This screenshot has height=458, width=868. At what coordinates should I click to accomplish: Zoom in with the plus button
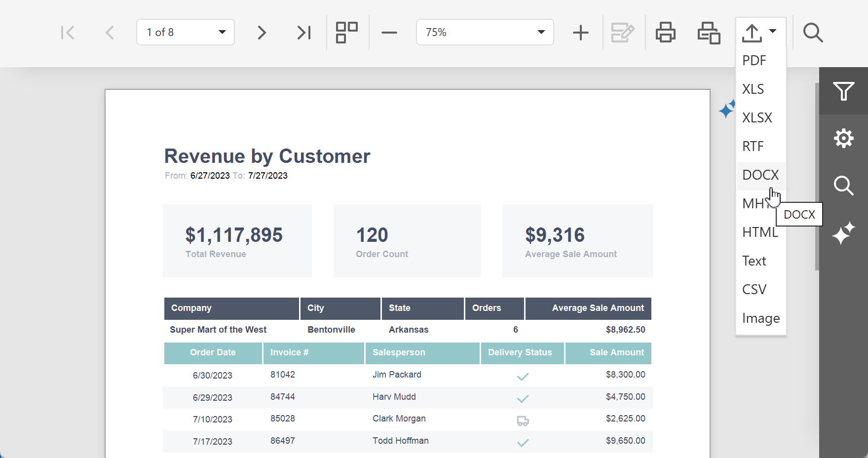(x=581, y=33)
